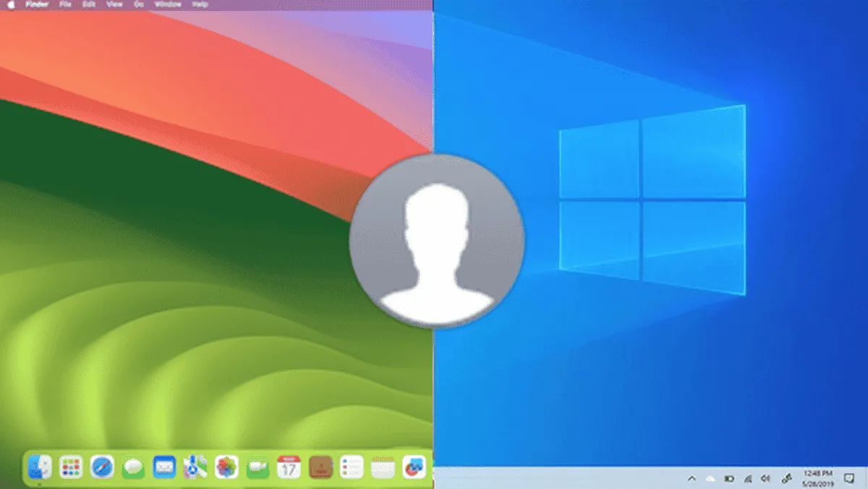
Task: Click the volume speaker tray icon
Action: pos(766,479)
